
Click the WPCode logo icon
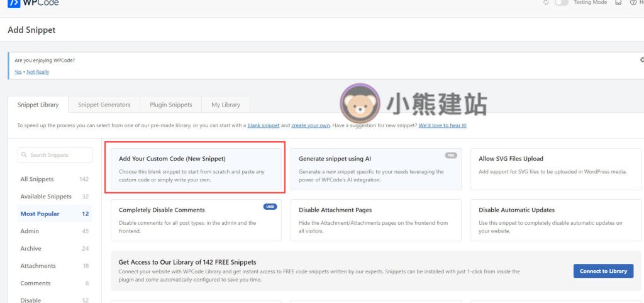pos(13,3)
